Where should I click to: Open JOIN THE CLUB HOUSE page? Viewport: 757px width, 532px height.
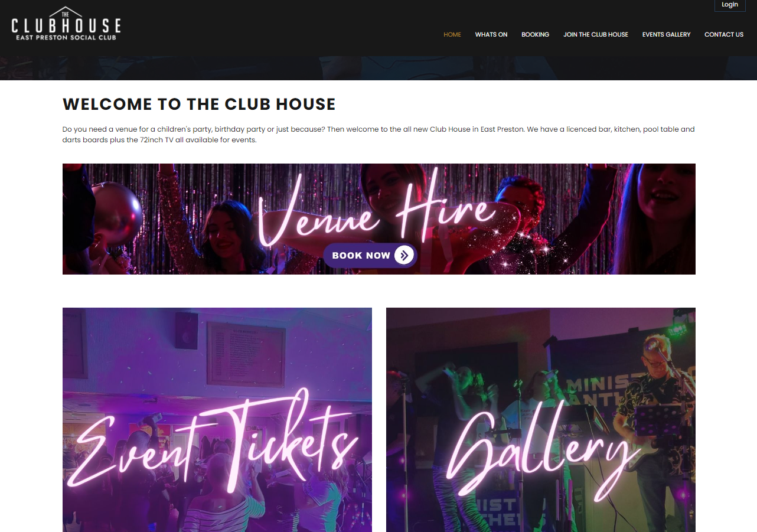(x=596, y=34)
